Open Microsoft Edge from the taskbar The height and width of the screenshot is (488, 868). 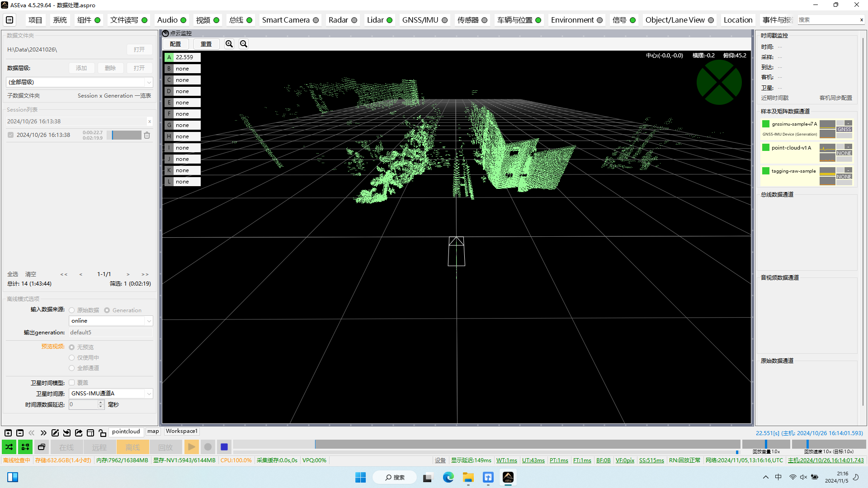[x=448, y=477]
